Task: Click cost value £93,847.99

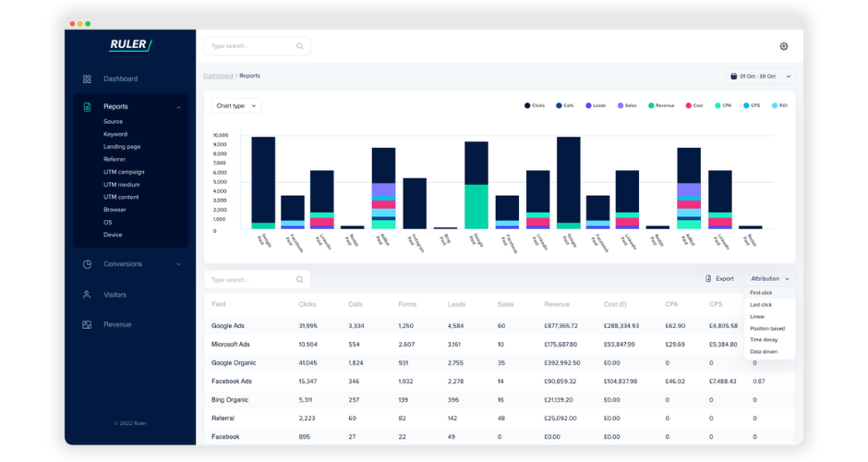Action: point(619,344)
